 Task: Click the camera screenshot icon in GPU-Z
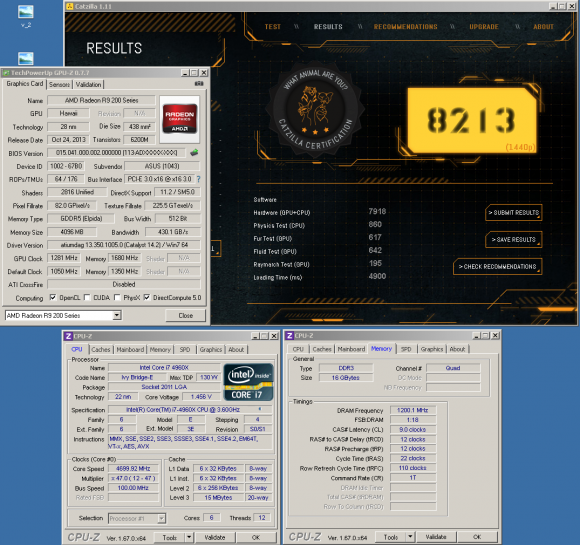[199, 84]
